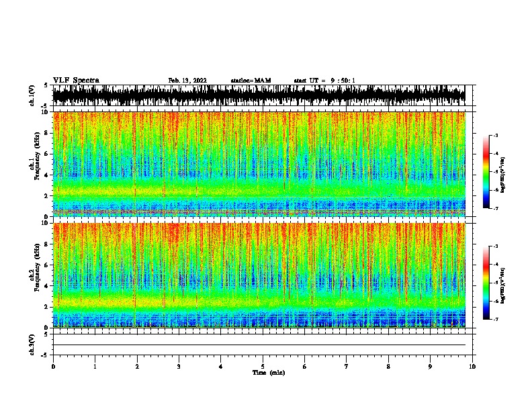Image resolution: width=532 pixels, height=411 pixels.
Task: Click the ch.2 colorbar log(PSD) label
Action: (x=503, y=285)
